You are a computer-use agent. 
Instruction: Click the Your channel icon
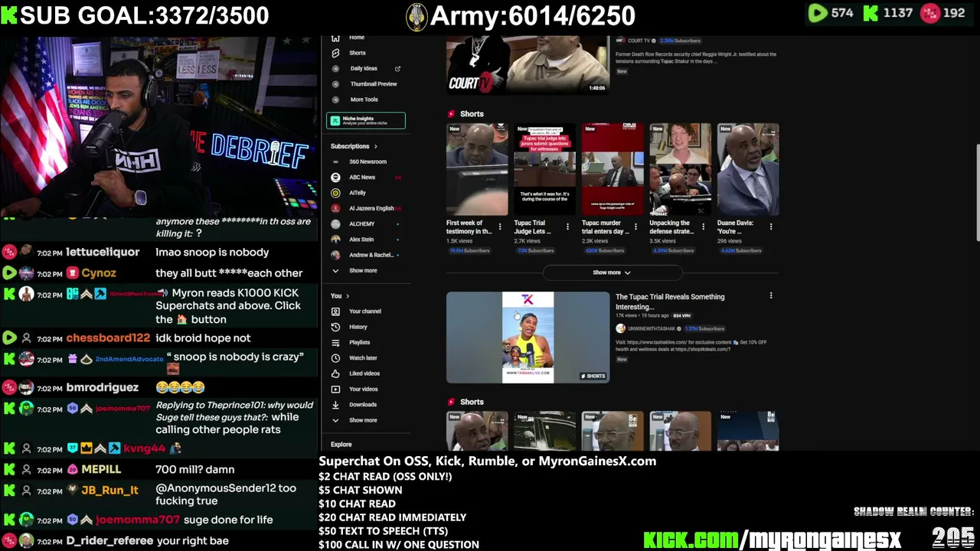pyautogui.click(x=335, y=311)
